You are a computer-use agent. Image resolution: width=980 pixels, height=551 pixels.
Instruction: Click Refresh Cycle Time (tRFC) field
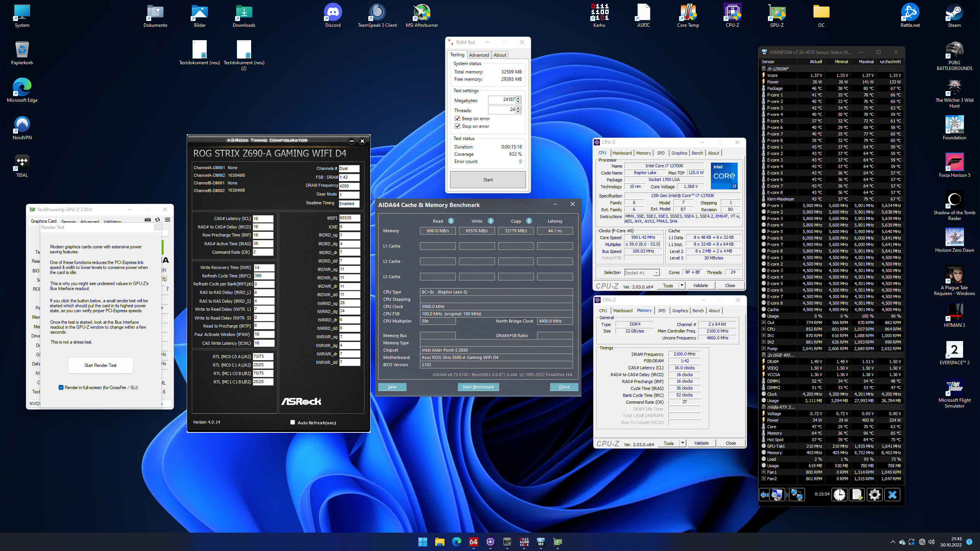tap(264, 275)
